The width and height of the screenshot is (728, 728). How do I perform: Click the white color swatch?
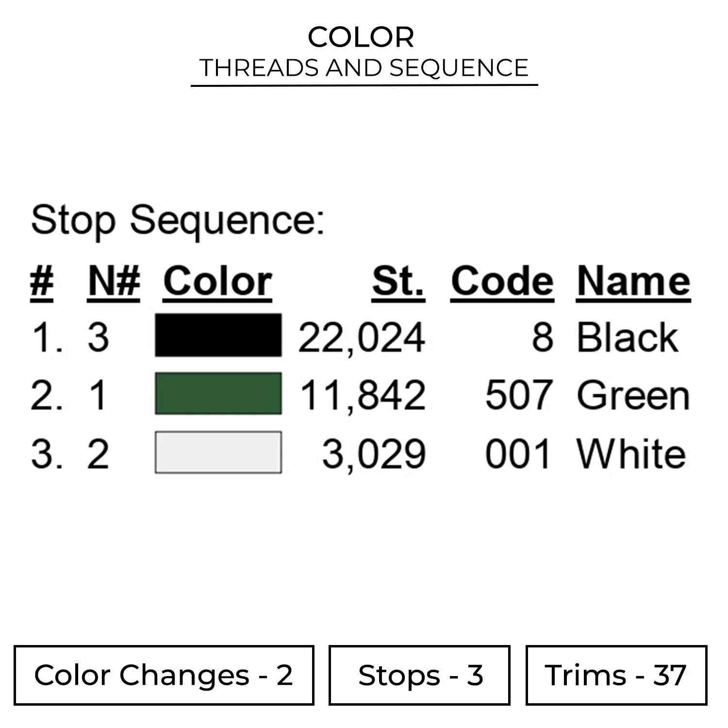tap(218, 452)
